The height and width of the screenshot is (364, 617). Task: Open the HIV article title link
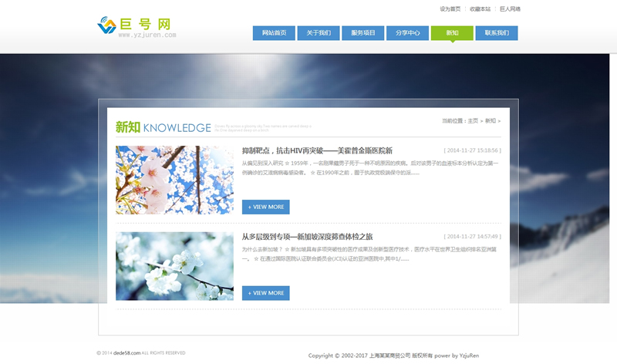317,150
